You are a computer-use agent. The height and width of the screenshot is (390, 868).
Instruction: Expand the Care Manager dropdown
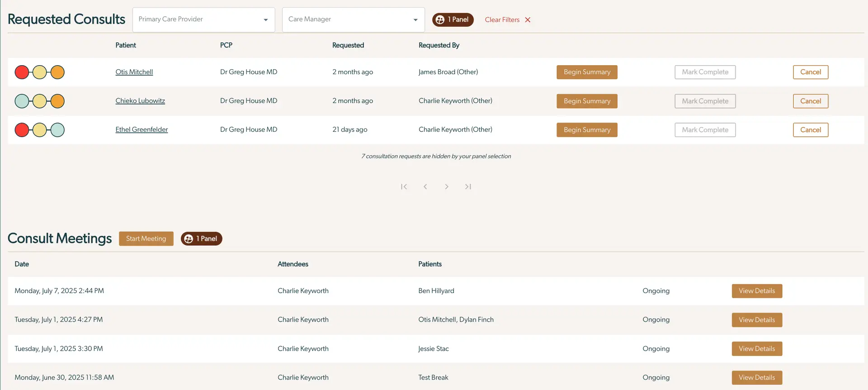pyautogui.click(x=353, y=19)
